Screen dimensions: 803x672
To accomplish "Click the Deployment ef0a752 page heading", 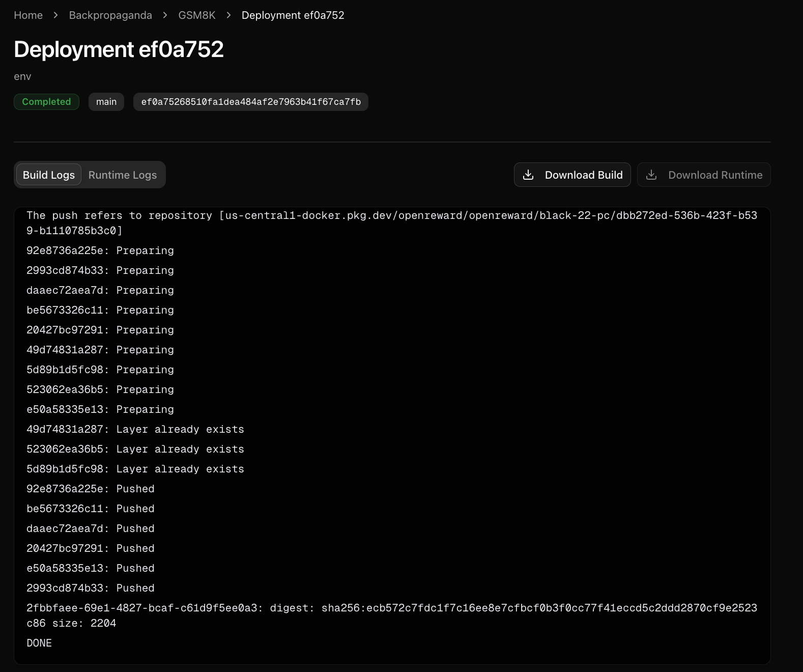I will pyautogui.click(x=119, y=49).
